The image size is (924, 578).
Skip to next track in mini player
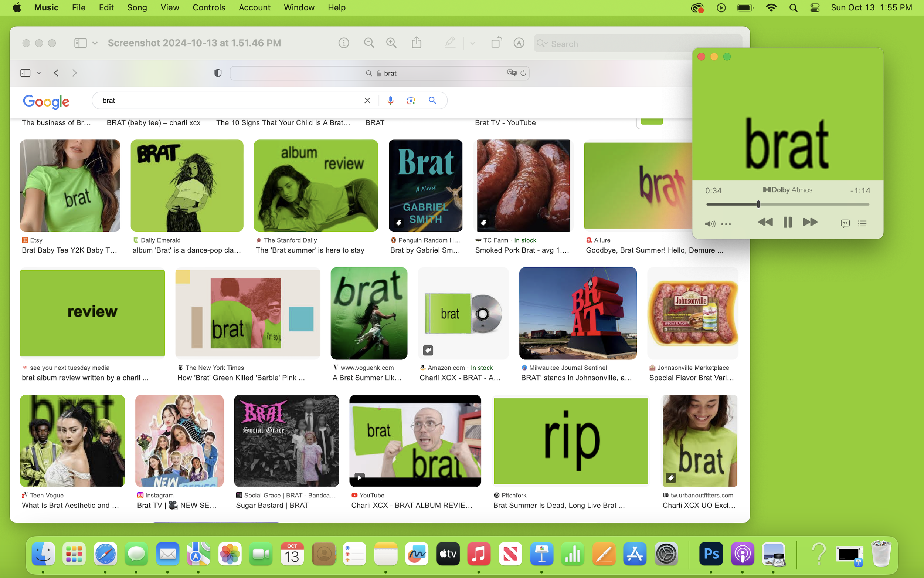(810, 223)
